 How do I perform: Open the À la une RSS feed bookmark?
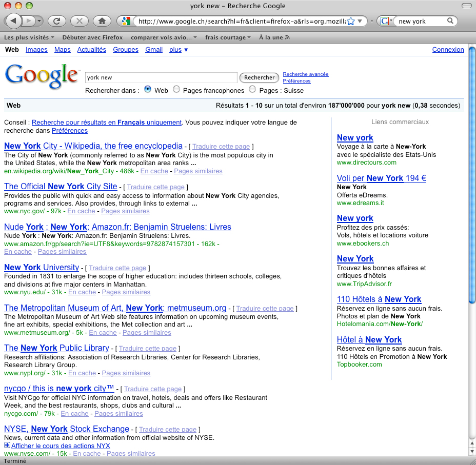(x=274, y=37)
